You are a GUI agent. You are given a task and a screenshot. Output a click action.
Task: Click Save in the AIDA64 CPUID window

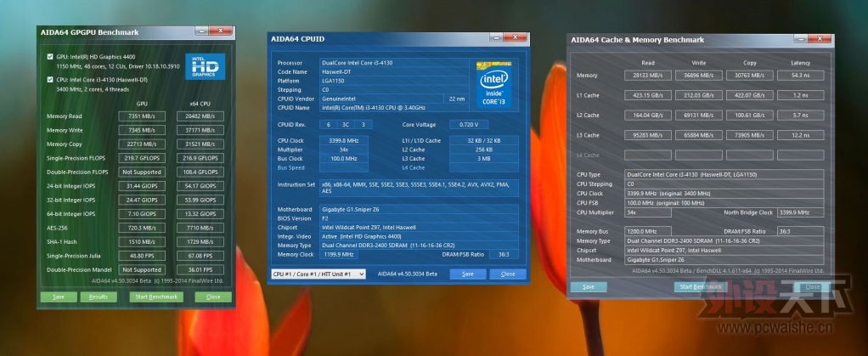click(x=468, y=274)
